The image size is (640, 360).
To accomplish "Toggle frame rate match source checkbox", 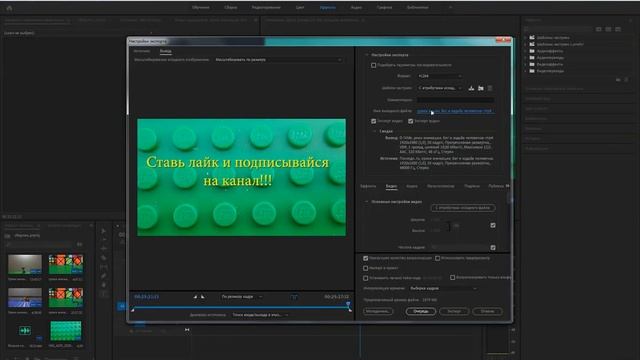I will coord(493,247).
